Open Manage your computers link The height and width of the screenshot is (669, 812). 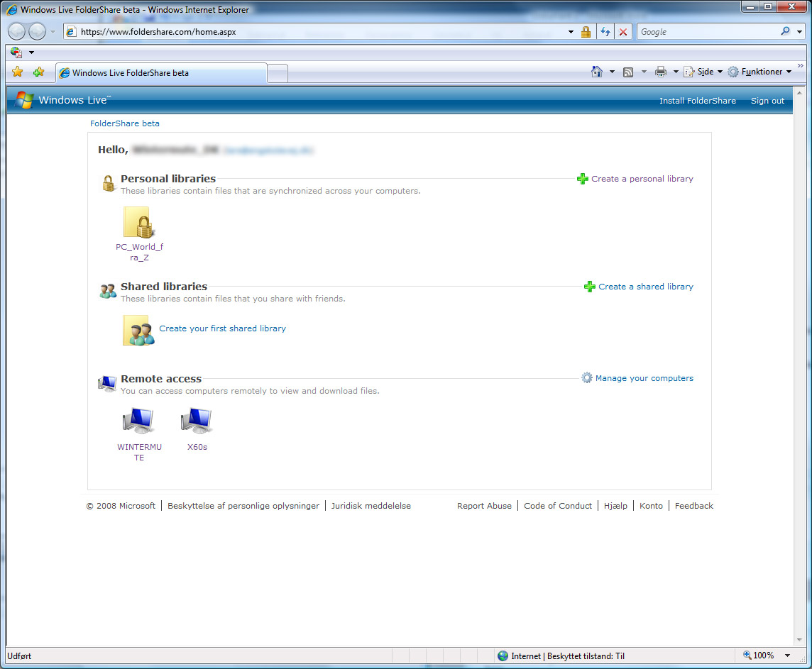pyautogui.click(x=644, y=378)
